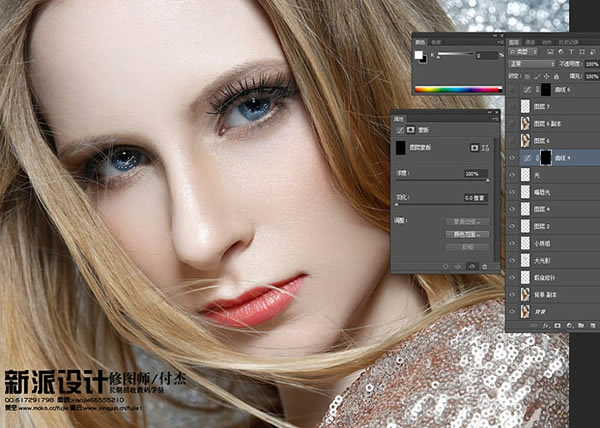
Task: Click the new group folder icon in Layers footer
Action: pos(581,325)
